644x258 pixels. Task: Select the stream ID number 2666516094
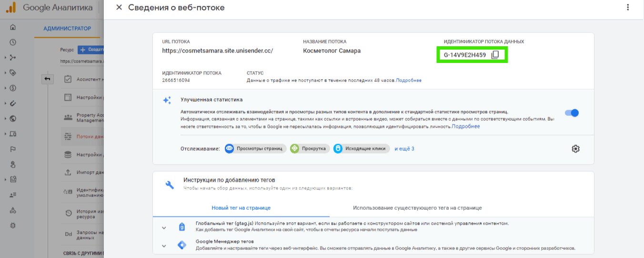(x=176, y=81)
